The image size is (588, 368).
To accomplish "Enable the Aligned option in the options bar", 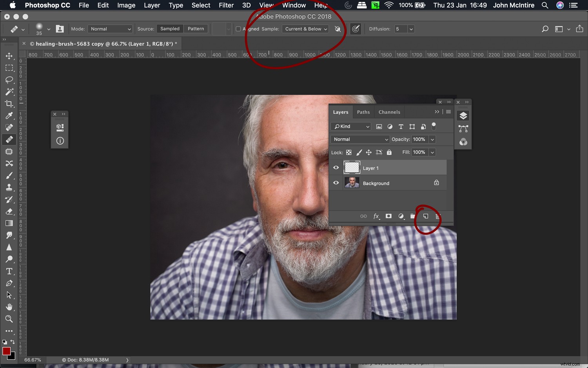I will point(238,29).
